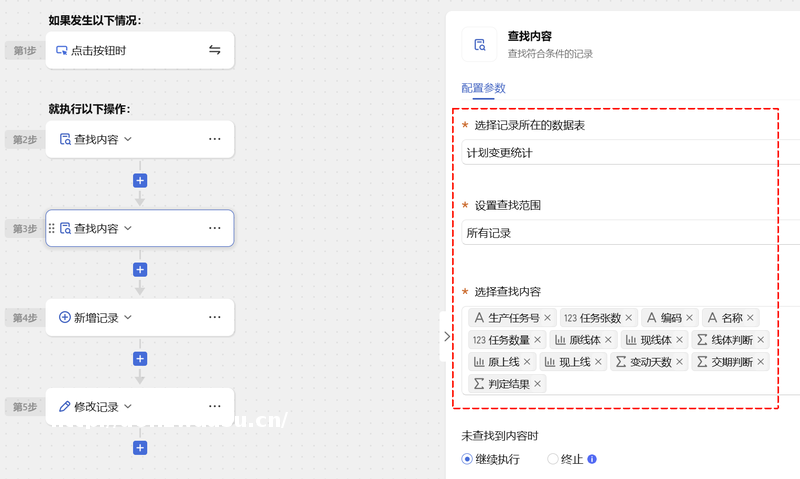Remove the 生产任务号 field tag

[548, 318]
